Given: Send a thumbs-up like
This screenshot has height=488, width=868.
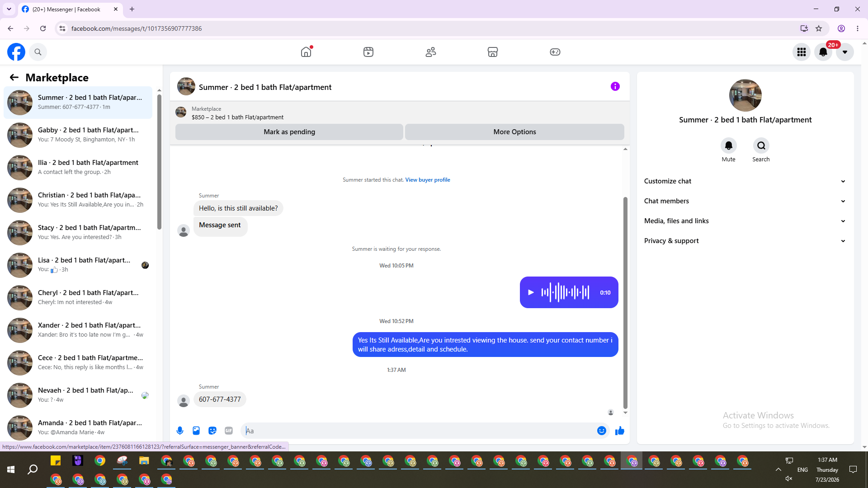Looking at the screenshot, I should point(620,431).
